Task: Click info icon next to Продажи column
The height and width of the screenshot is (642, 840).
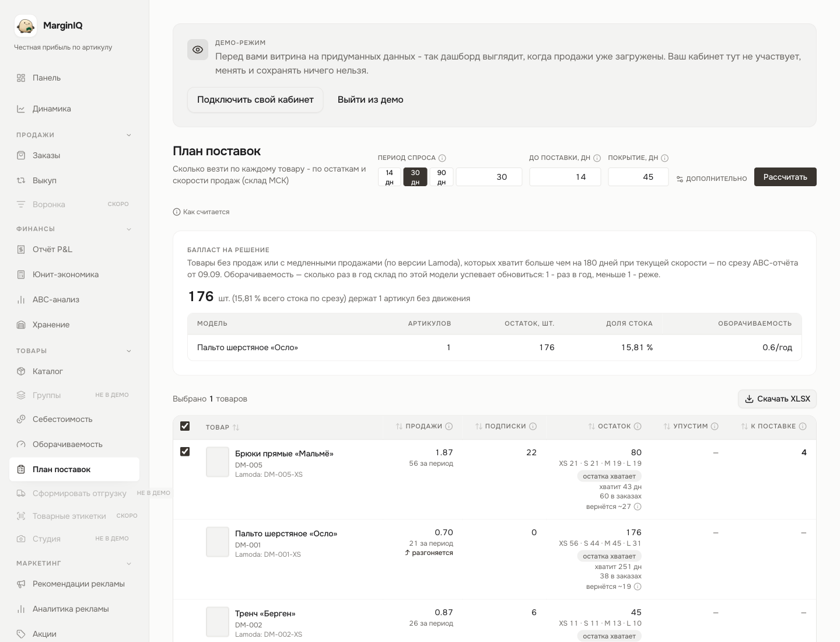Action: pyautogui.click(x=449, y=427)
